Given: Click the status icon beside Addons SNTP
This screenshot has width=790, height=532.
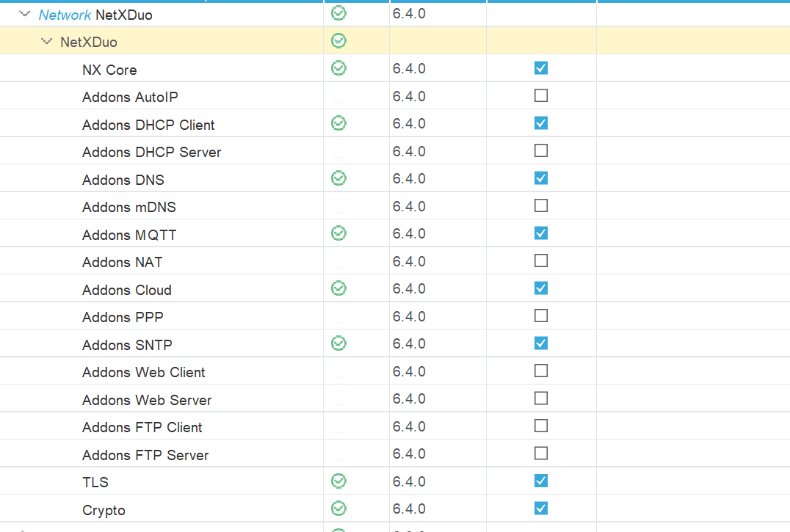Looking at the screenshot, I should coord(338,343).
